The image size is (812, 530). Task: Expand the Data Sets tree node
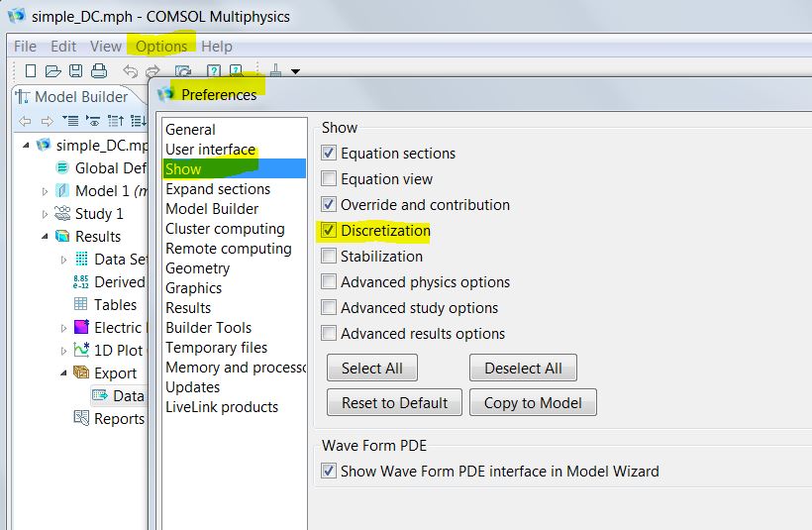[x=63, y=260]
